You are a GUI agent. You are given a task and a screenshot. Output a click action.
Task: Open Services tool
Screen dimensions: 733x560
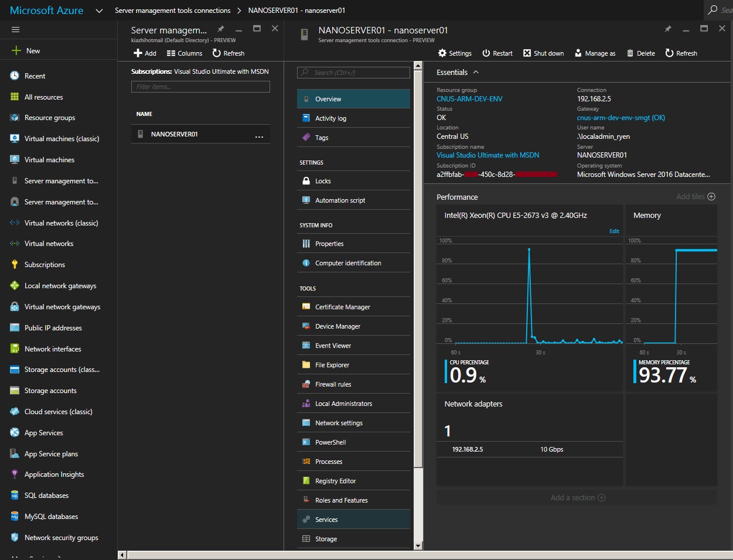[353, 520]
